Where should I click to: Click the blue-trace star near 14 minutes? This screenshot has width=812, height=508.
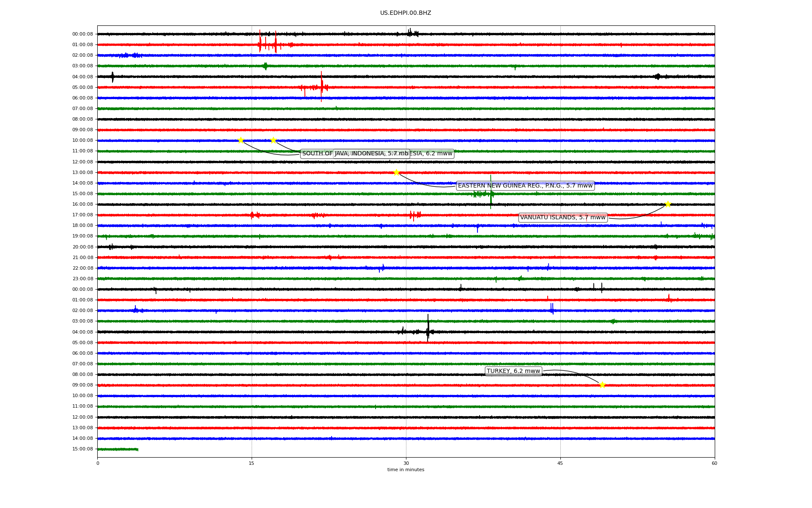click(241, 140)
